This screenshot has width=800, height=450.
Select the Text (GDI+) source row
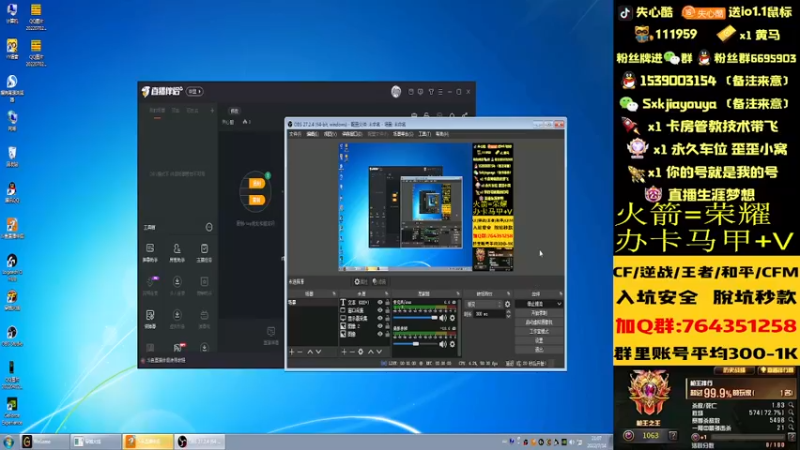click(365, 303)
